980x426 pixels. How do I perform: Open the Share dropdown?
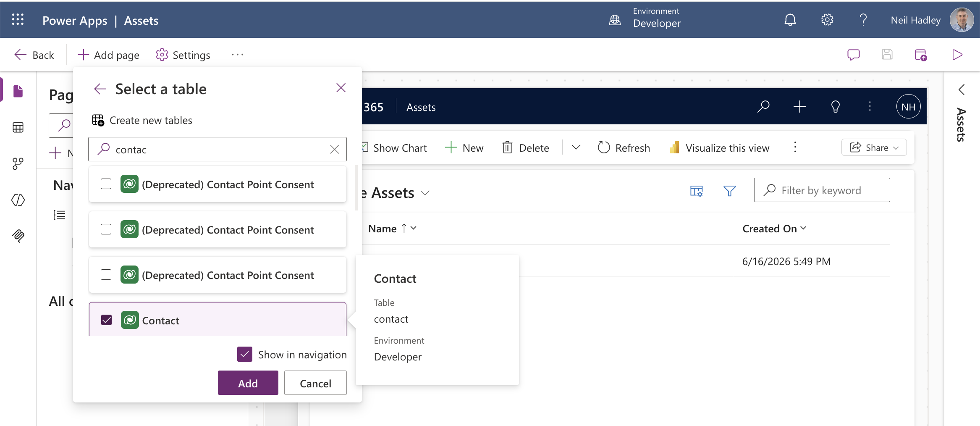click(874, 147)
